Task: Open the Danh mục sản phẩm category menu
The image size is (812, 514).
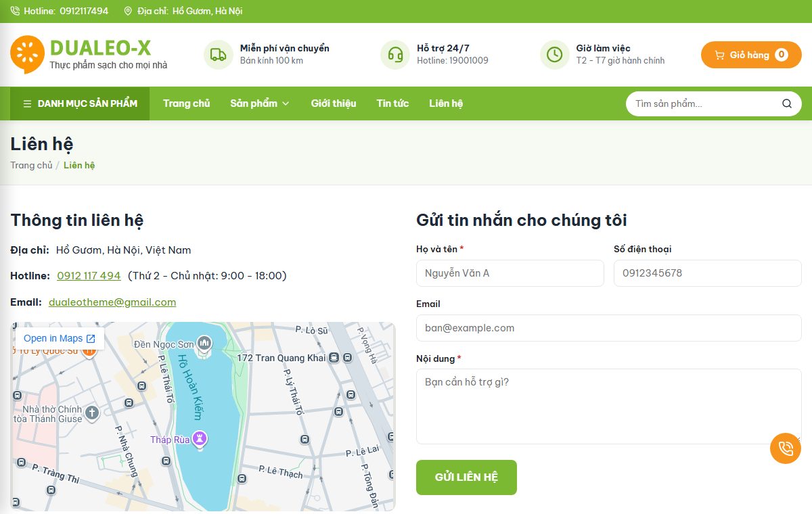Action: coord(80,103)
